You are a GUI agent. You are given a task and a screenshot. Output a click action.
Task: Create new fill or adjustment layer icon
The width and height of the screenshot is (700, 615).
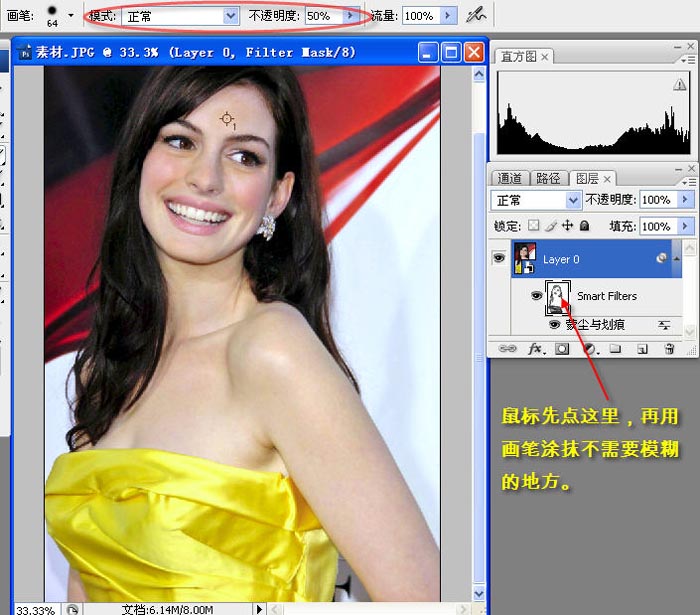590,349
